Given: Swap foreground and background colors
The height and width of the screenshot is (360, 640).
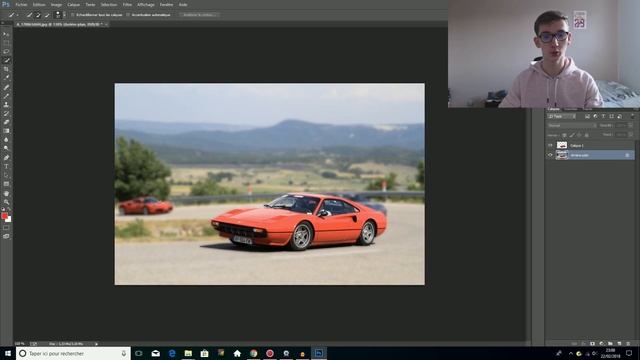Looking at the screenshot, I should [x=9, y=209].
